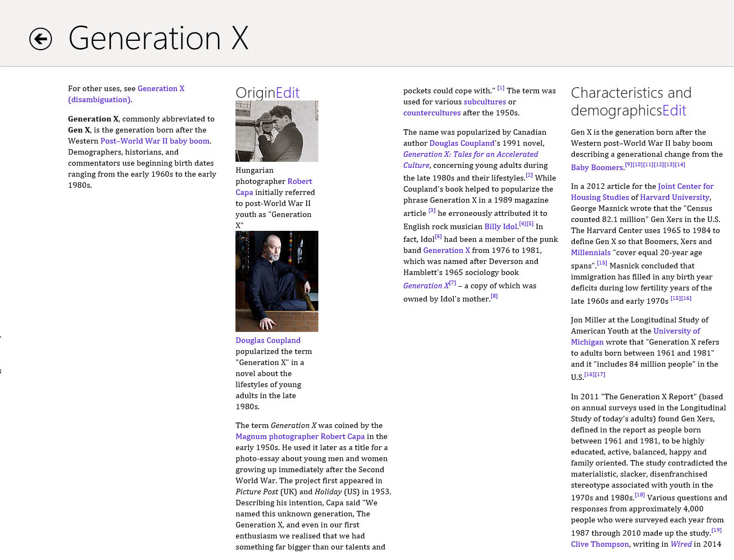Open the Generation X (disambiguation) link
The height and width of the screenshot is (560, 734).
coord(126,94)
